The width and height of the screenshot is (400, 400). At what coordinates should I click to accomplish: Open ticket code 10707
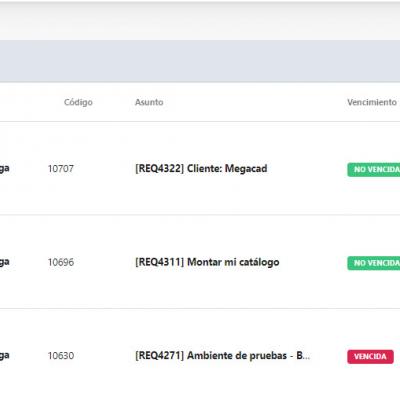pos(61,169)
